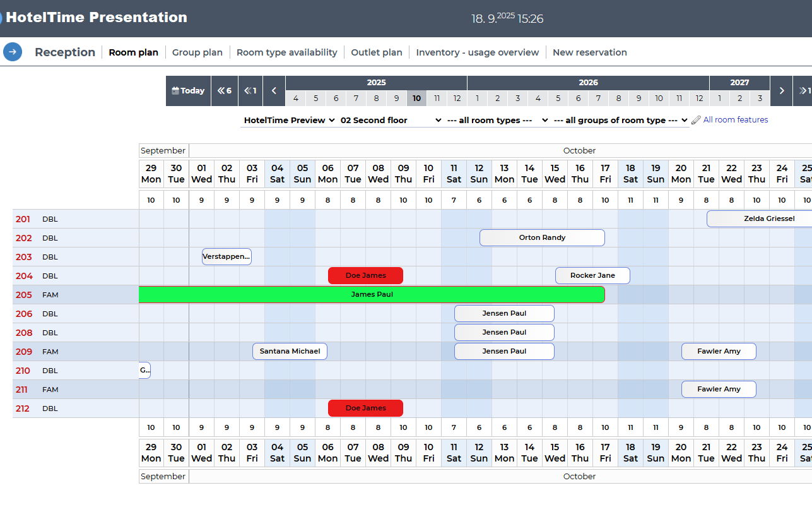Go back 6 months with double arrow
812x507 pixels.
(x=225, y=91)
